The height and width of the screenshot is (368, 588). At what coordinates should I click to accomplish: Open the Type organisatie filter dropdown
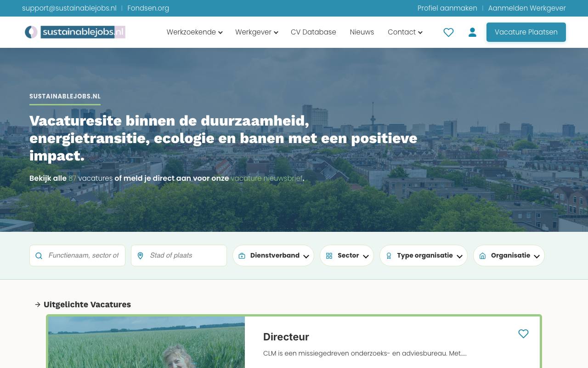424,255
